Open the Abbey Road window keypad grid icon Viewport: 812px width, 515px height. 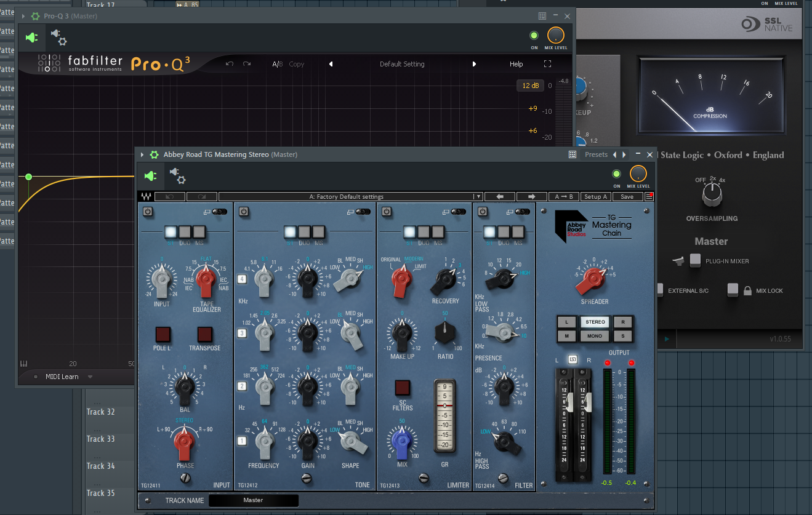tap(573, 154)
